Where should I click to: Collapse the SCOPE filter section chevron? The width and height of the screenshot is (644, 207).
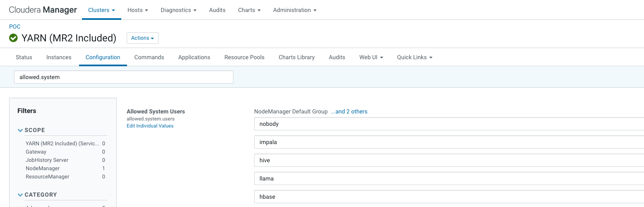click(x=20, y=130)
